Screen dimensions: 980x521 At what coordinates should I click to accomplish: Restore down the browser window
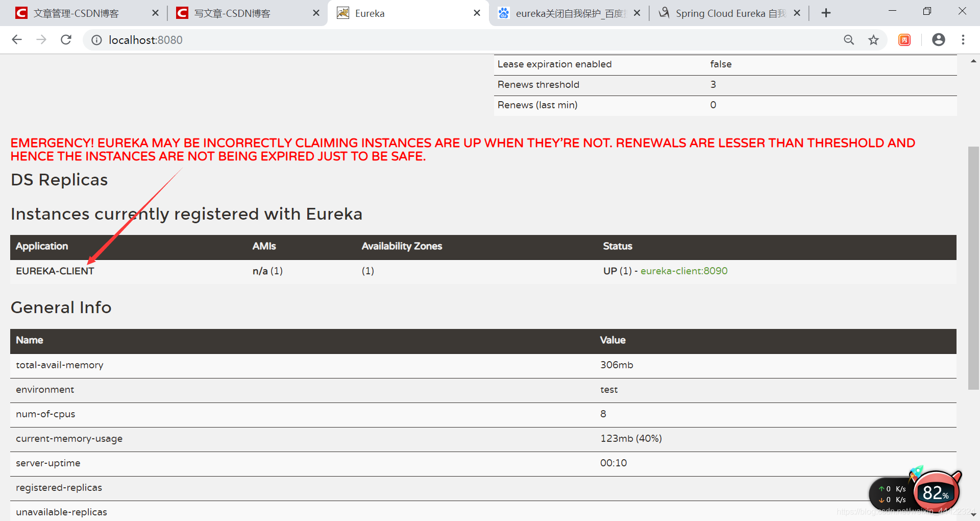(x=927, y=11)
